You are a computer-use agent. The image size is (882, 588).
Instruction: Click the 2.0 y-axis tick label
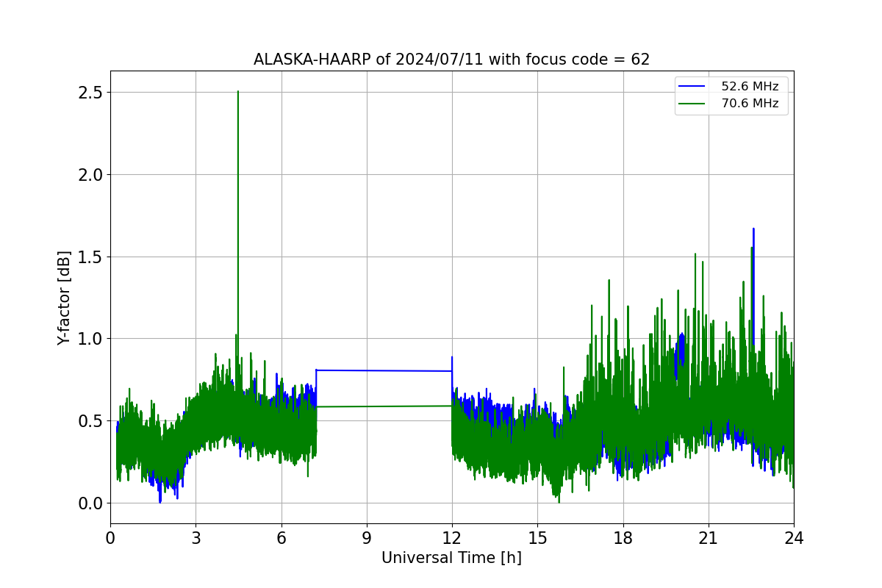pos(89,175)
